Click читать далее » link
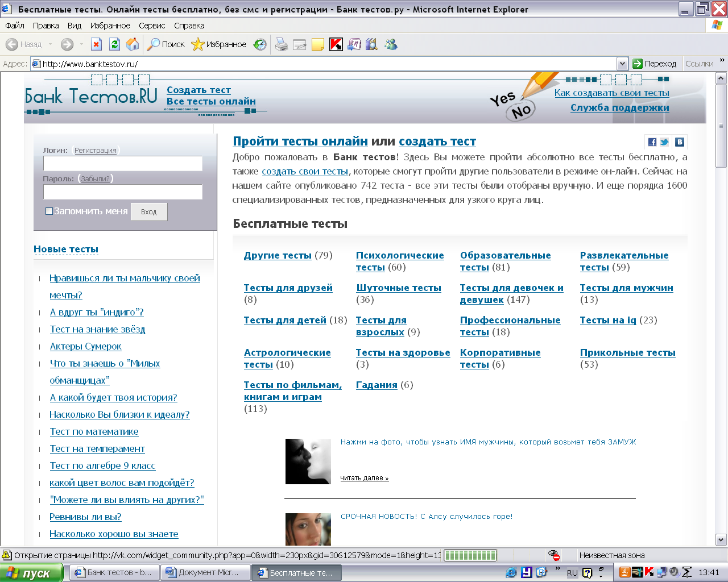Screen dimensions: 728x582 (x=365, y=478)
